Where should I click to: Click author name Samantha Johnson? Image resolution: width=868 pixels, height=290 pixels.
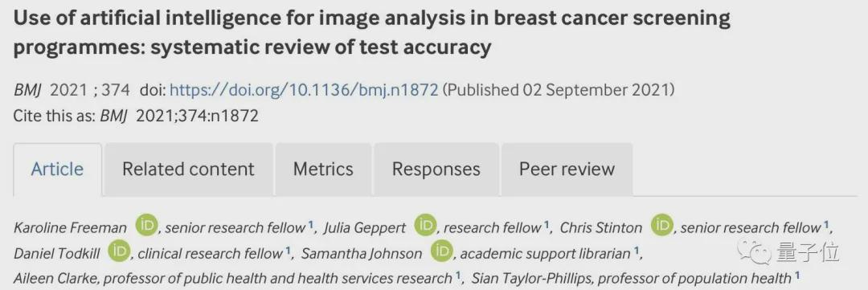click(x=362, y=254)
